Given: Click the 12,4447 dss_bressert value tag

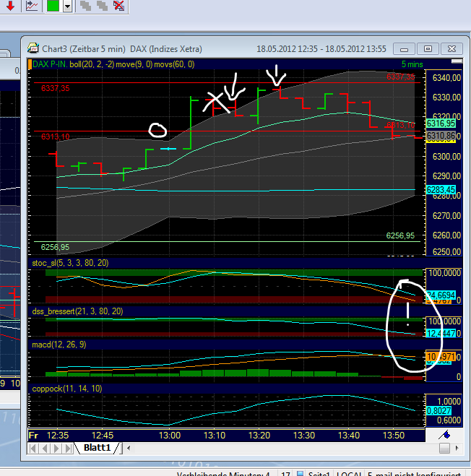Looking at the screenshot, I should 441,334.
